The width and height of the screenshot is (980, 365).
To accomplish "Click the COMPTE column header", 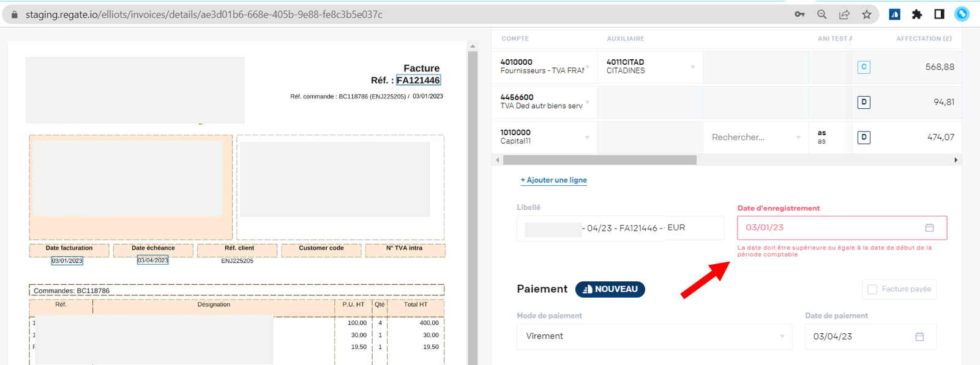I will (515, 39).
